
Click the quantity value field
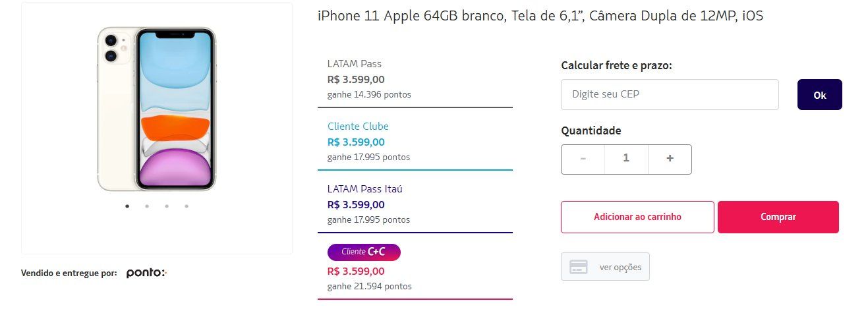click(626, 159)
